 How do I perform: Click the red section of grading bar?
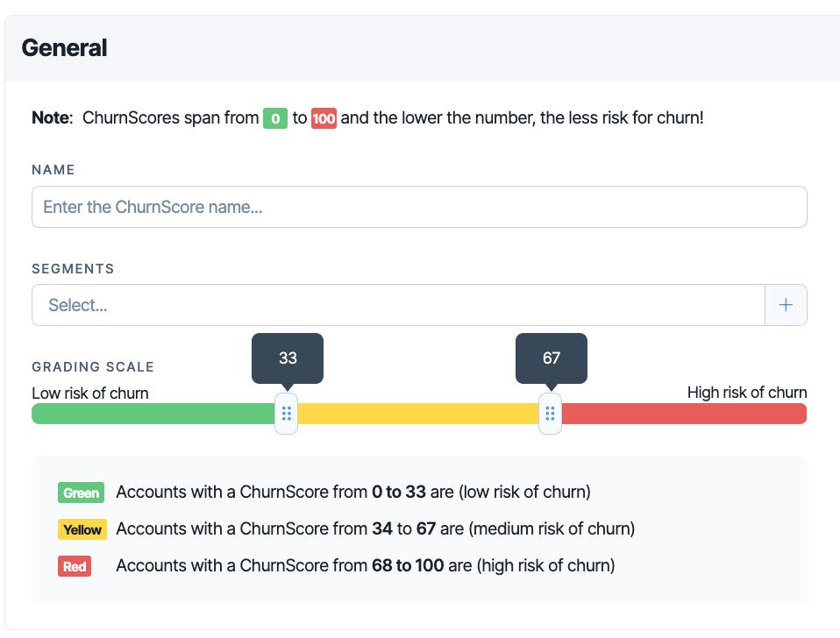click(x=684, y=414)
